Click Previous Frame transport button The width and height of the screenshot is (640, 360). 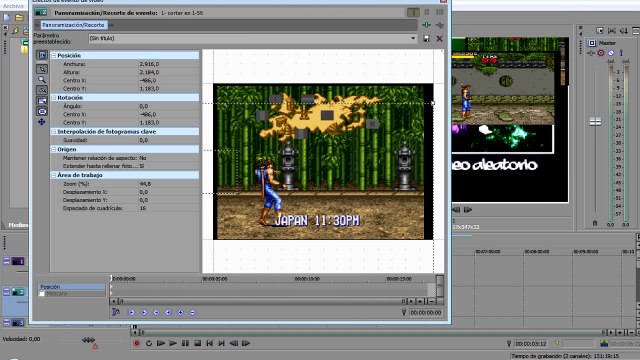(x=234, y=343)
